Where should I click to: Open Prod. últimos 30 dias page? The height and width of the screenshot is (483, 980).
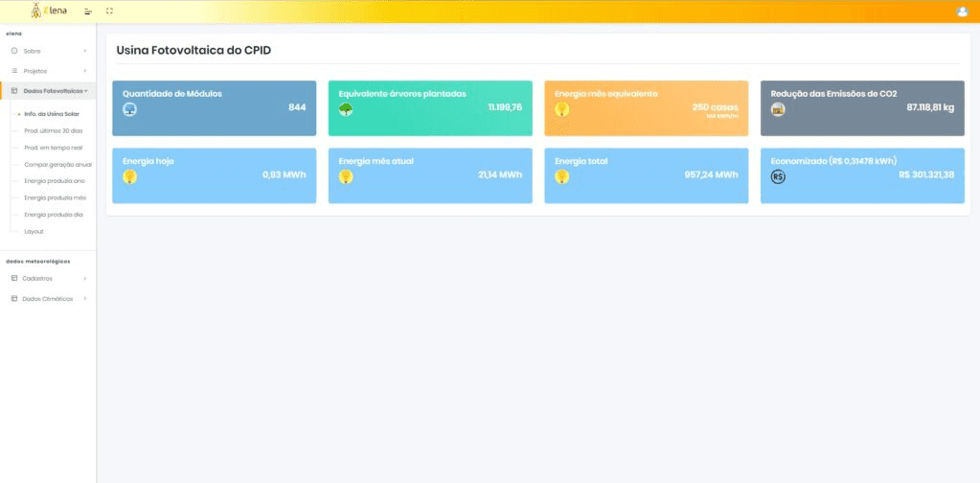click(52, 130)
